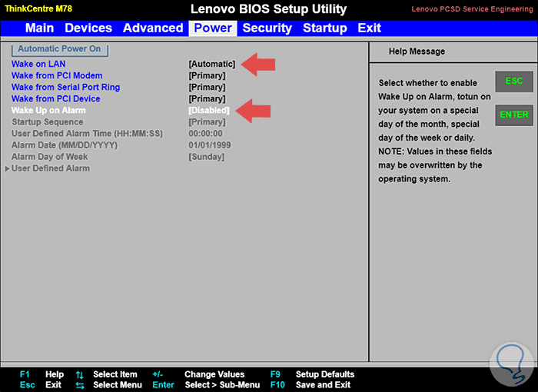
Task: Click the ThinkCentre M78 model label
Action: (38, 8)
